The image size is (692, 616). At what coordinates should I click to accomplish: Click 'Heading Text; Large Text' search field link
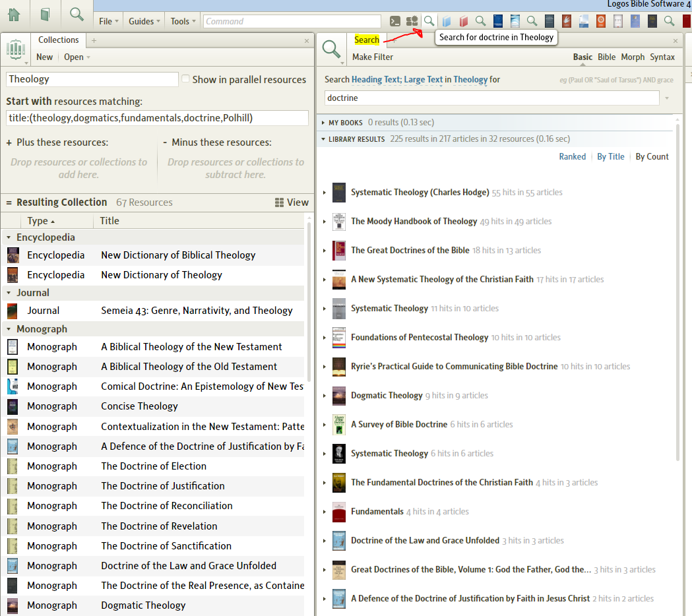pyautogui.click(x=396, y=79)
